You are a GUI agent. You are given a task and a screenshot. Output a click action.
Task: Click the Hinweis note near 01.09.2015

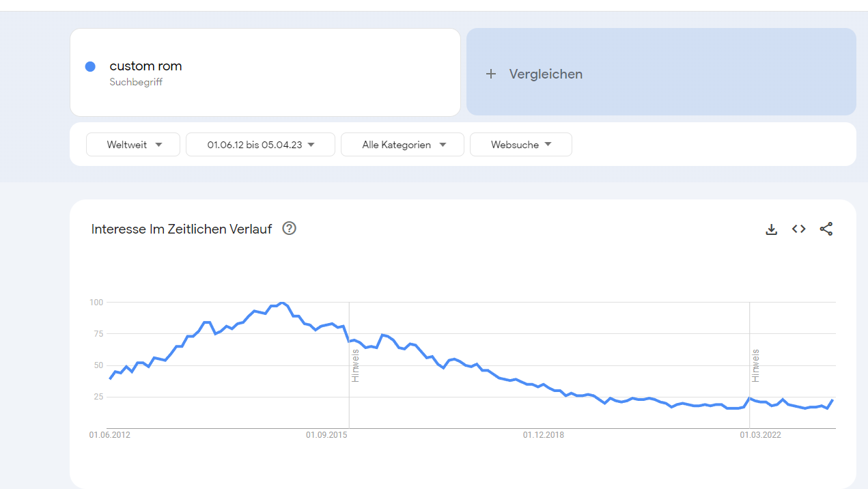click(355, 365)
